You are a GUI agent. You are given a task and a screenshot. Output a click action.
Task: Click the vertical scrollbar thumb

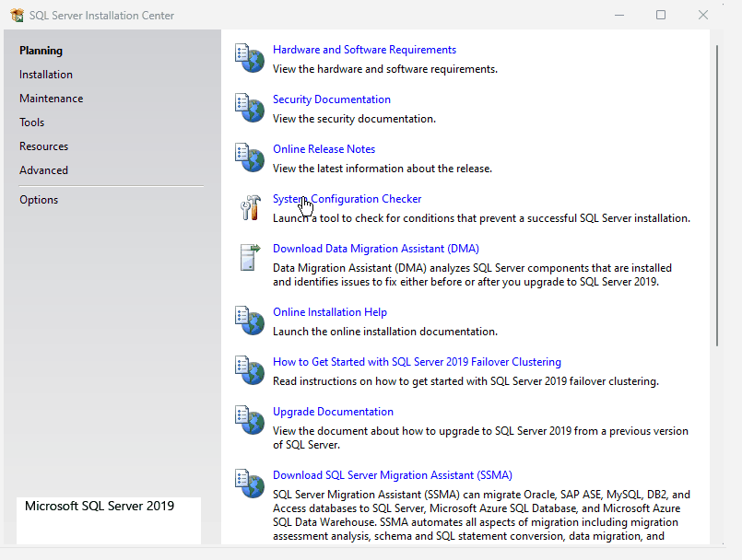(717, 196)
